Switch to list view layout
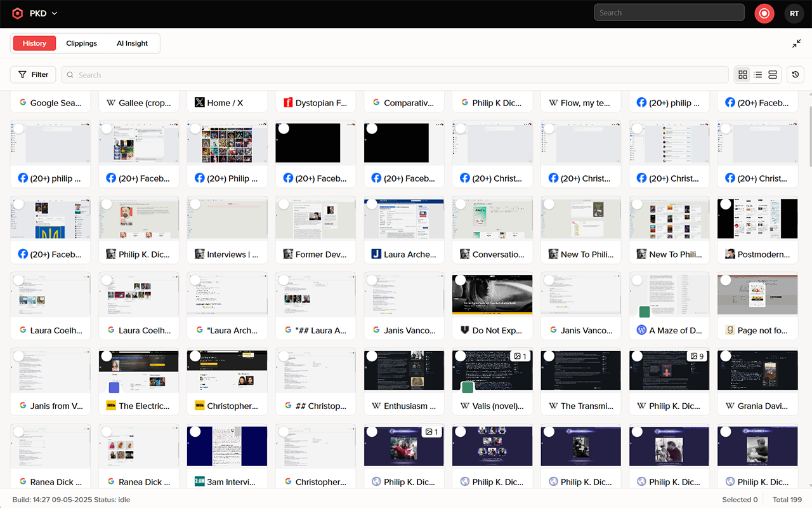The image size is (812, 508). pyautogui.click(x=757, y=74)
